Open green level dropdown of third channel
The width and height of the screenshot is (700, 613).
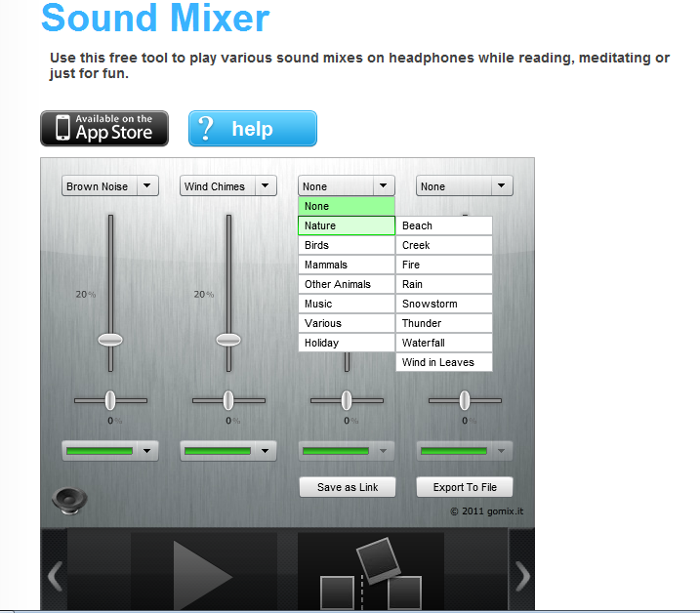(347, 451)
